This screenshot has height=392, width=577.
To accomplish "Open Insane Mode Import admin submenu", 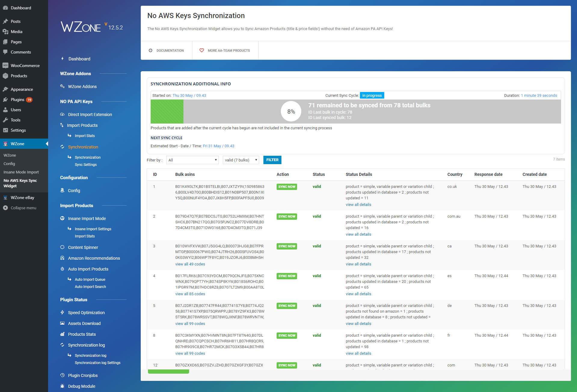I will (21, 172).
